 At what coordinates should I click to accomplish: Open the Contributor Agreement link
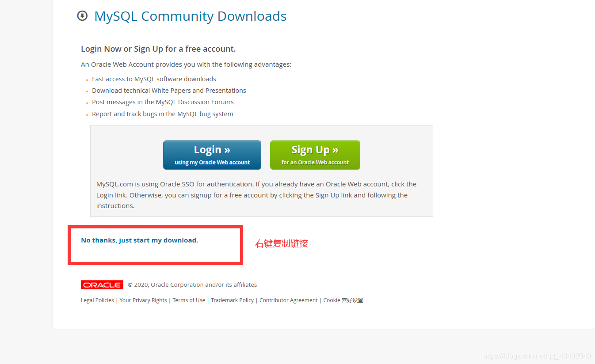[288, 300]
